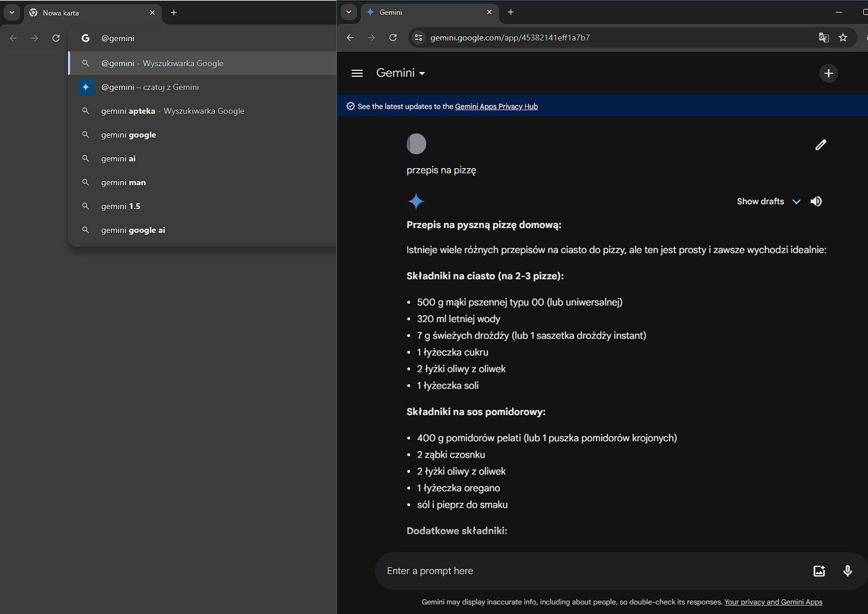Upload an image in prompt box

click(819, 571)
